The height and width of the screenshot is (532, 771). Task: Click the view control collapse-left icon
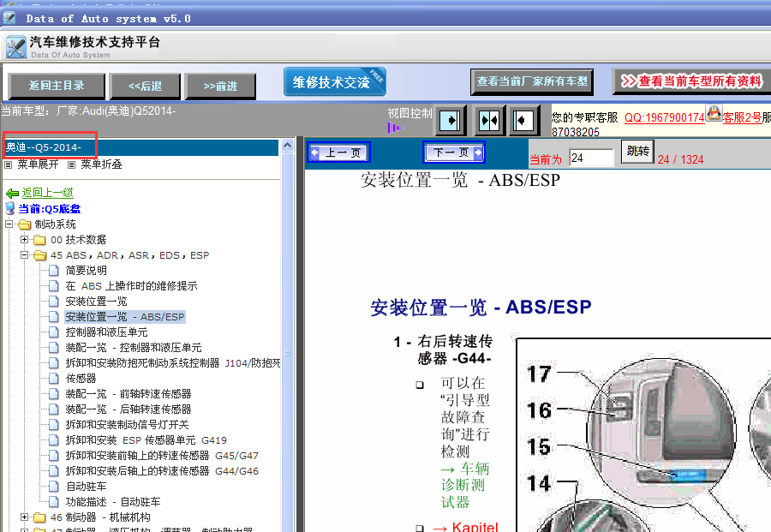(x=523, y=120)
